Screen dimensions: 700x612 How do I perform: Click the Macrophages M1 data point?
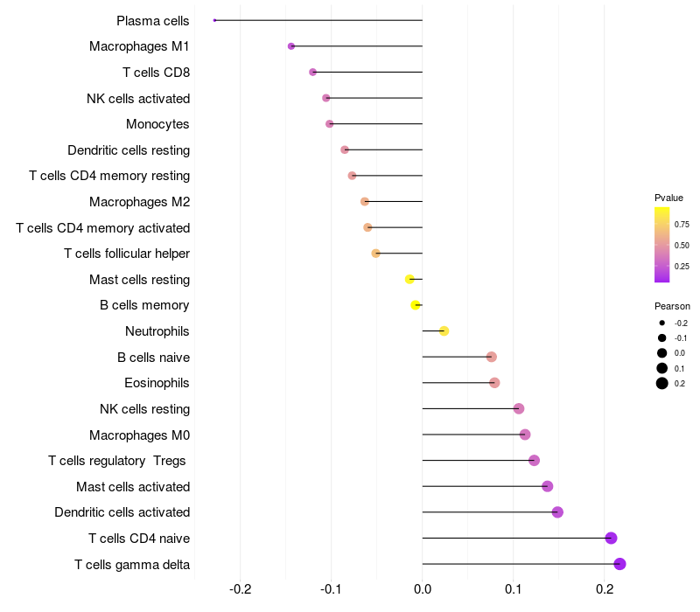pyautogui.click(x=291, y=46)
